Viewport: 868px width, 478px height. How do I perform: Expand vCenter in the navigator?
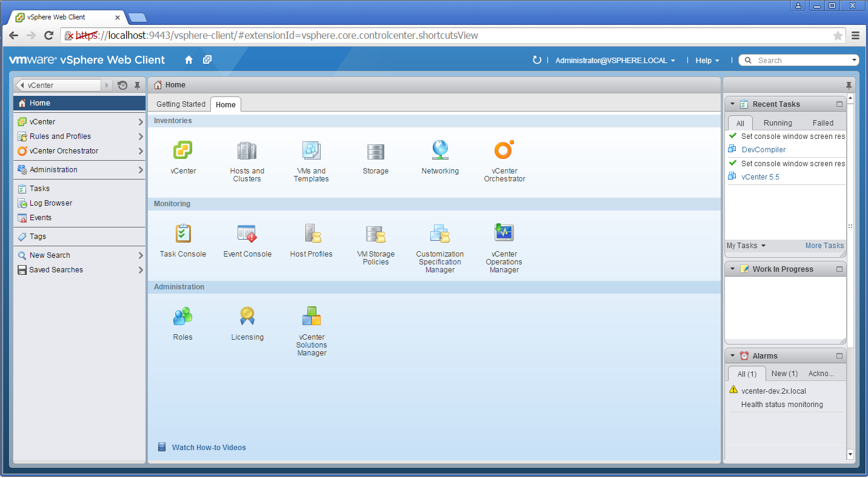click(x=141, y=122)
